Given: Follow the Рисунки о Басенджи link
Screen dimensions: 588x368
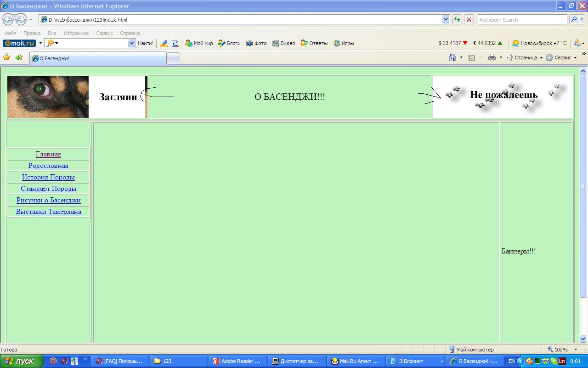Looking at the screenshot, I should pyautogui.click(x=48, y=200).
